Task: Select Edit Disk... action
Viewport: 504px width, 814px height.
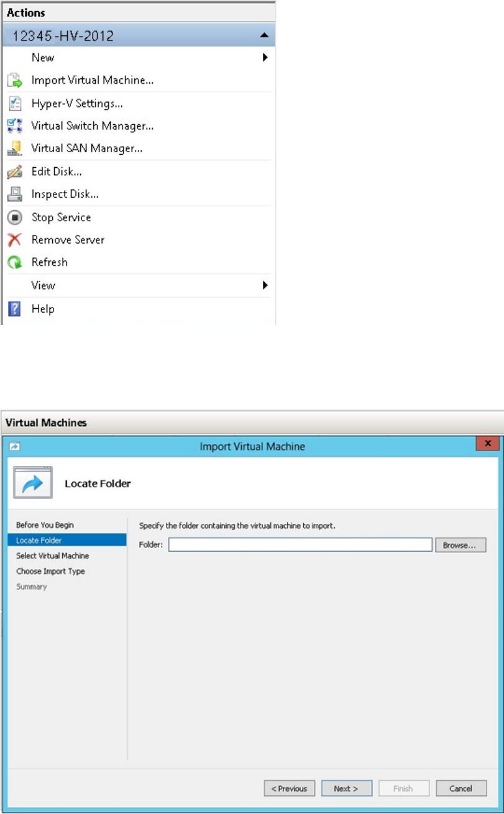Action: (x=57, y=171)
